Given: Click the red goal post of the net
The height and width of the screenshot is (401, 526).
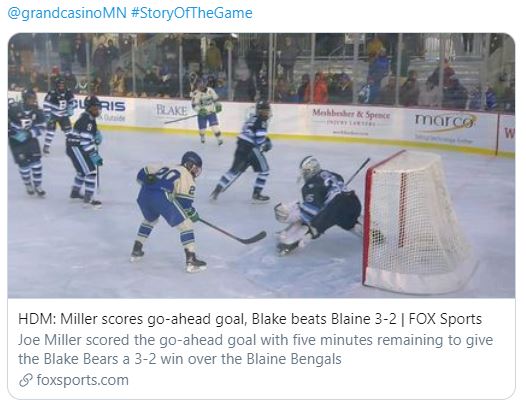Looking at the screenshot, I should (x=369, y=220).
